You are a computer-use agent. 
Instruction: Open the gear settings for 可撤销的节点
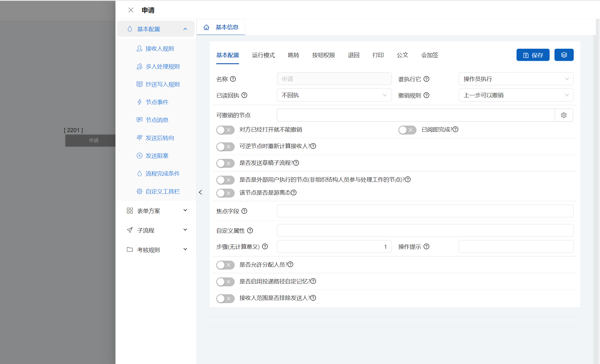coord(564,115)
